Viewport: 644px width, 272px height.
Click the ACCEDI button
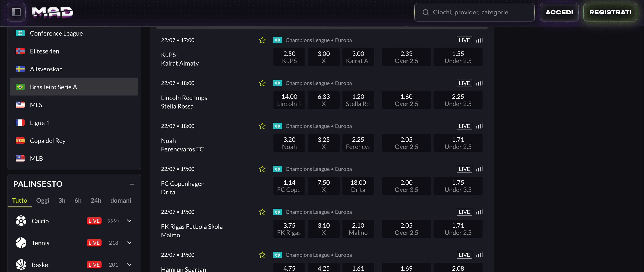(x=559, y=12)
